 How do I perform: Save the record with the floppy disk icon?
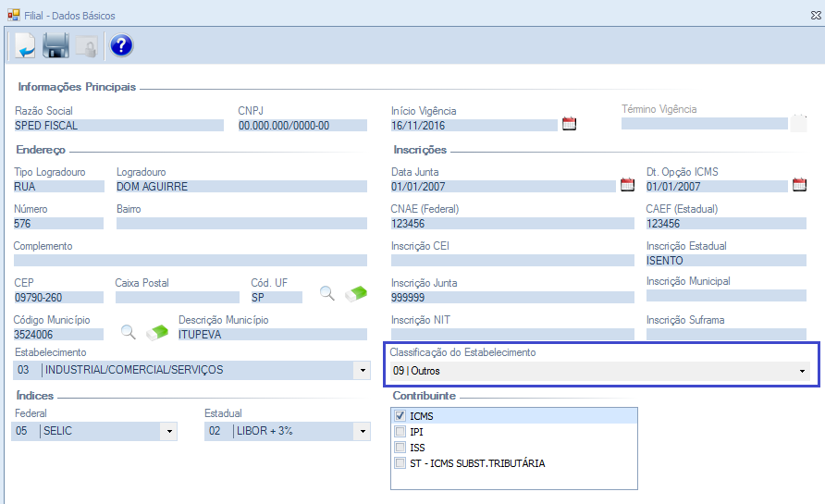point(56,45)
